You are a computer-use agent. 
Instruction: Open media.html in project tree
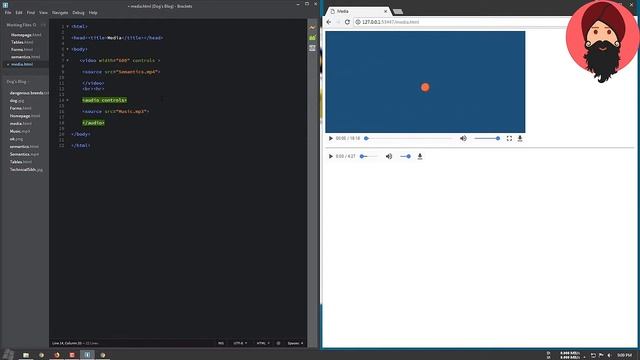tap(20, 124)
